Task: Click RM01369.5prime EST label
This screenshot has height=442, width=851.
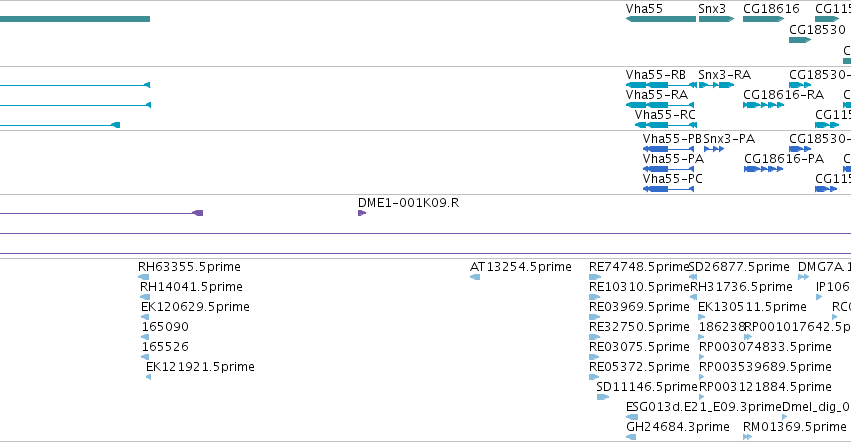Action: coord(795,427)
